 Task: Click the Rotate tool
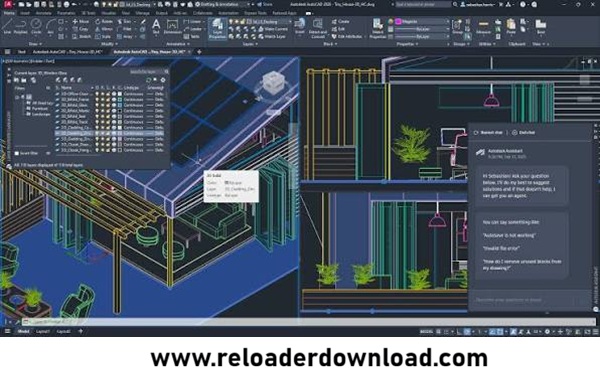click(x=104, y=22)
